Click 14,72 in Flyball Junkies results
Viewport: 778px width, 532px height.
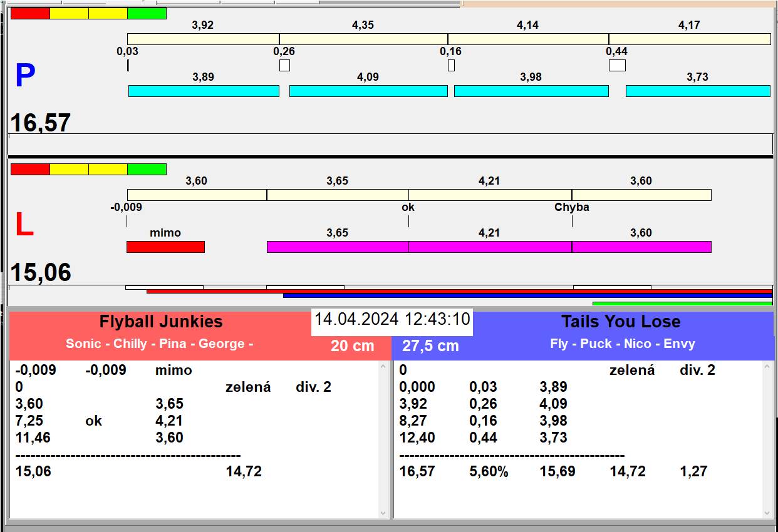(x=244, y=471)
